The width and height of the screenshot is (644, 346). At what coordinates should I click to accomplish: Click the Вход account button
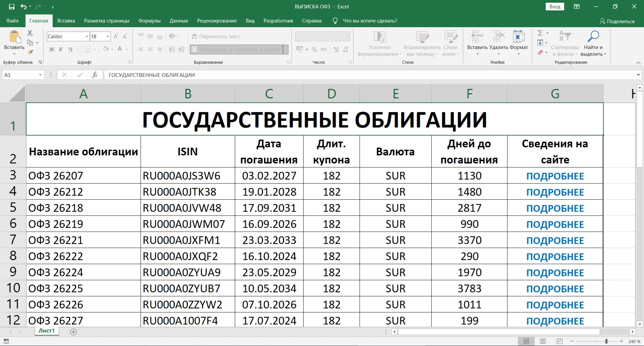coord(555,6)
